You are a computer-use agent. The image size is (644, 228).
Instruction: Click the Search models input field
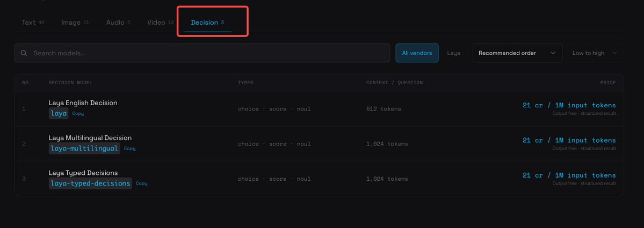point(201,53)
